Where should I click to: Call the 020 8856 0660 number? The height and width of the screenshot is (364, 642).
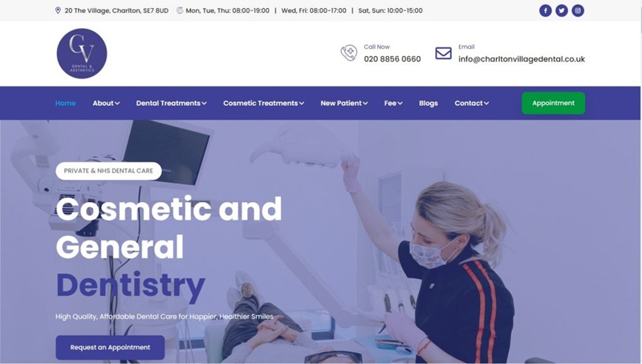(392, 59)
